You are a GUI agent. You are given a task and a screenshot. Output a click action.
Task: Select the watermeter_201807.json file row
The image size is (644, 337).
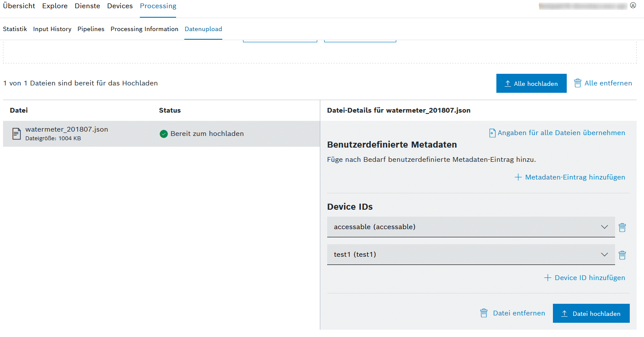click(86, 134)
